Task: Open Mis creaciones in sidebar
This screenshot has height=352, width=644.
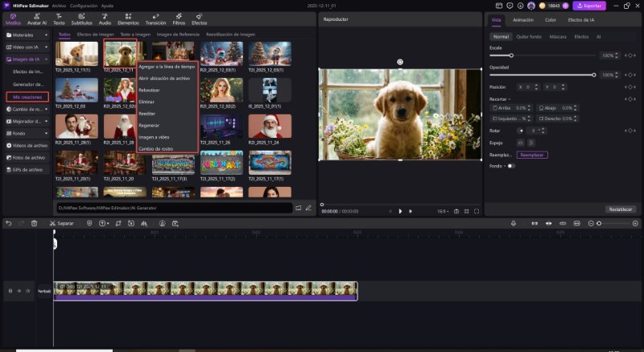Action: 27,97
